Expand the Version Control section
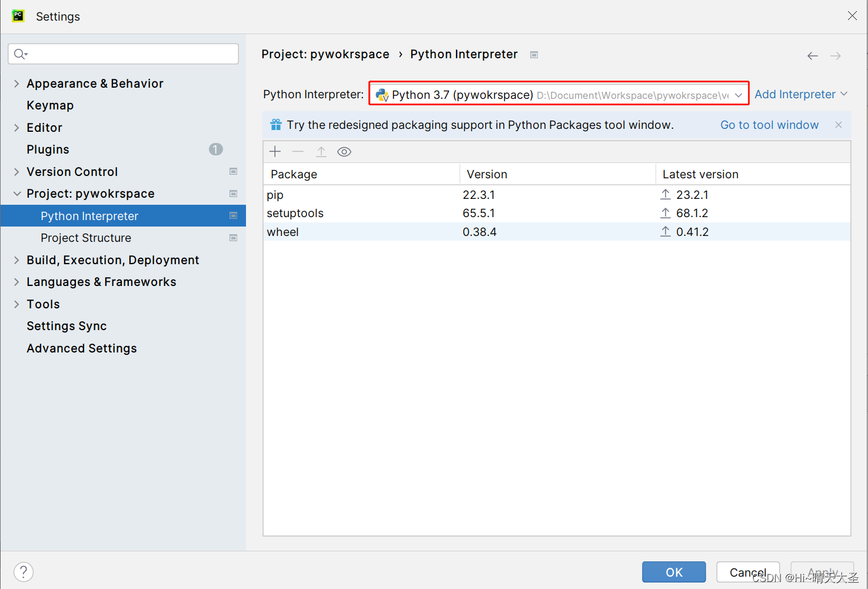Image resolution: width=868 pixels, height=589 pixels. coord(16,172)
